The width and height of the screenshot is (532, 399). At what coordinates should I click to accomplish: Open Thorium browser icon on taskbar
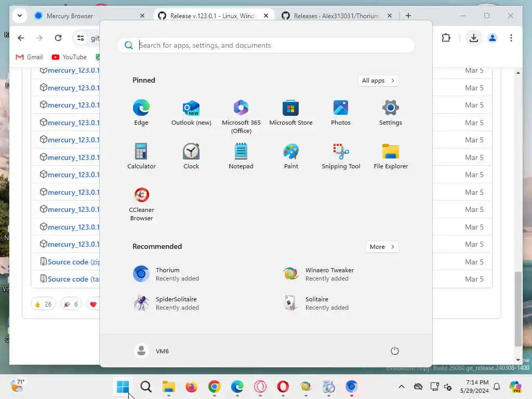click(352, 387)
